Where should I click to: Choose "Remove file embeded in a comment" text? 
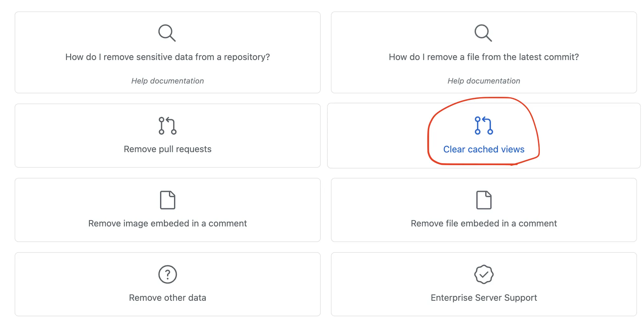click(484, 224)
